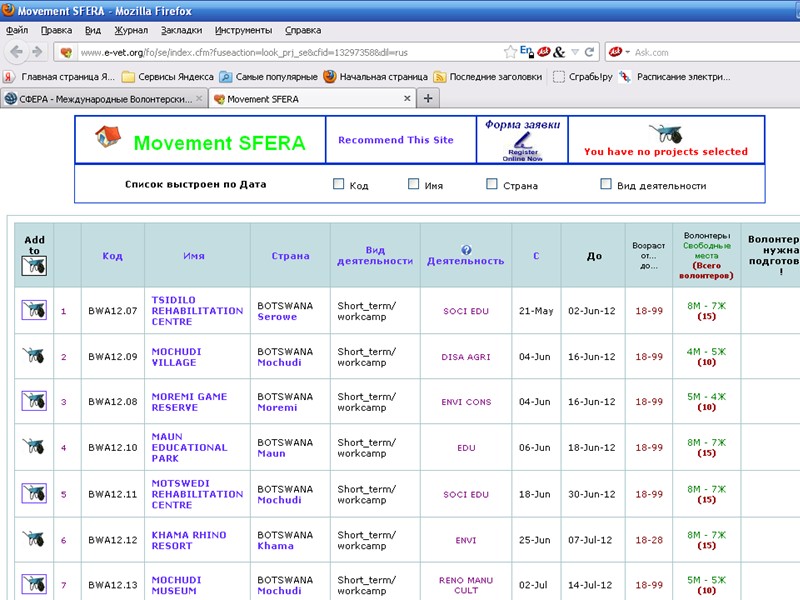The height and width of the screenshot is (600, 800).
Task: Open the Закладки menu
Action: pyautogui.click(x=181, y=30)
